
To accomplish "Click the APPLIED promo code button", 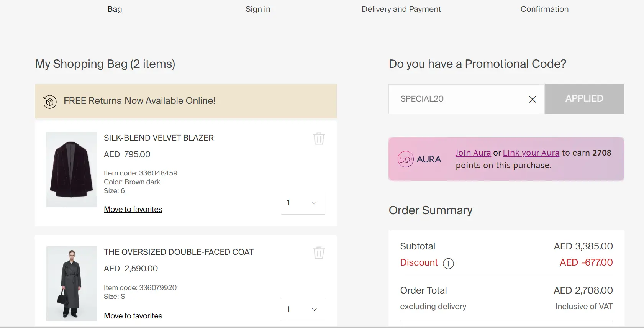I will tap(584, 98).
